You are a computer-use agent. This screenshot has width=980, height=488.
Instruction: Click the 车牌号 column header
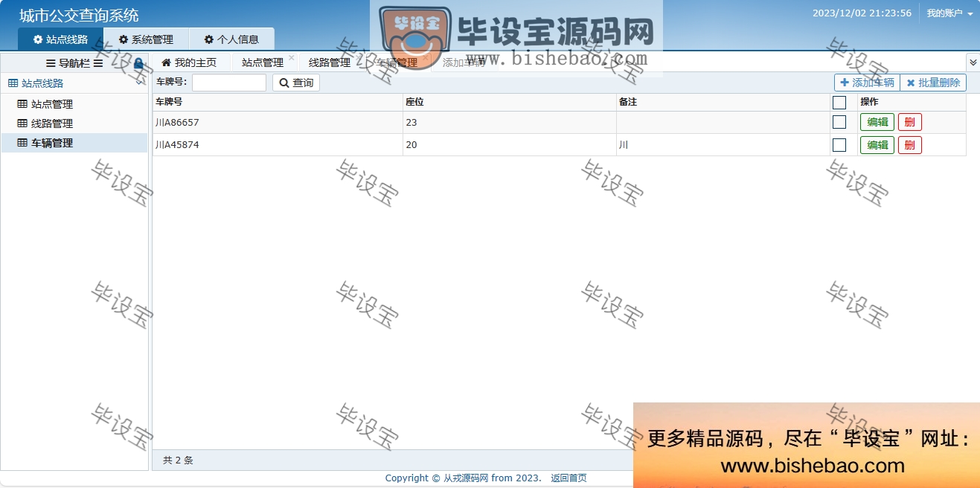click(x=278, y=102)
